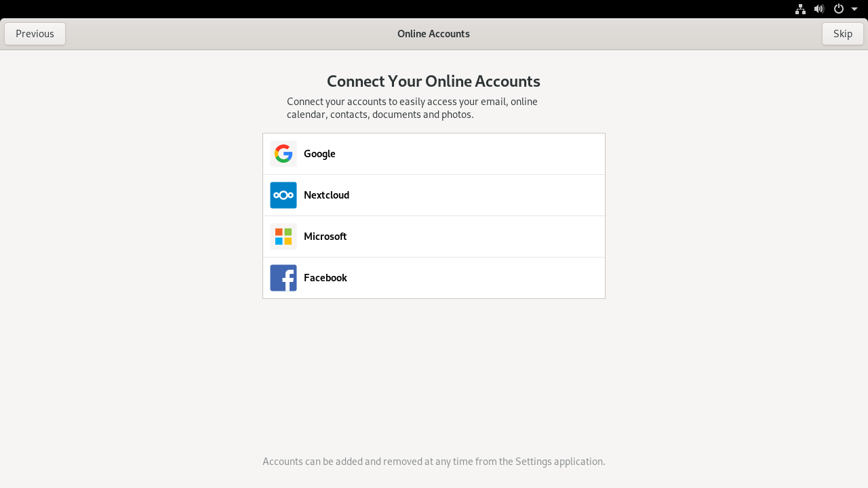Image resolution: width=868 pixels, height=488 pixels.
Task: Click the Connect Your Online Accounts heading
Action: (x=433, y=81)
